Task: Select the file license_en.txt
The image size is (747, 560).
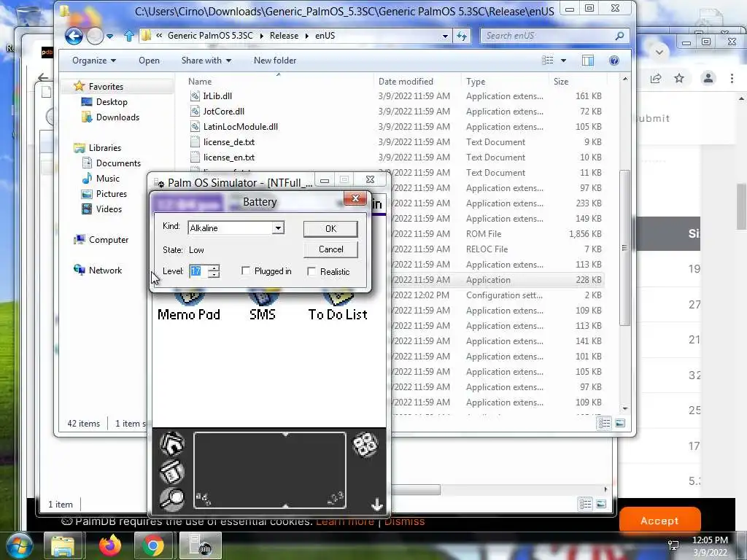Action: pos(228,157)
